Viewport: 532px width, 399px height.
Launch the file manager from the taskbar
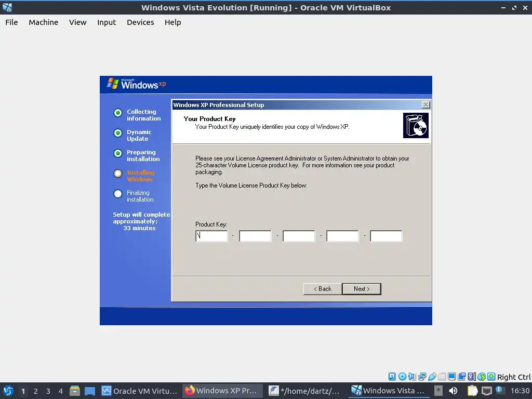(75, 391)
